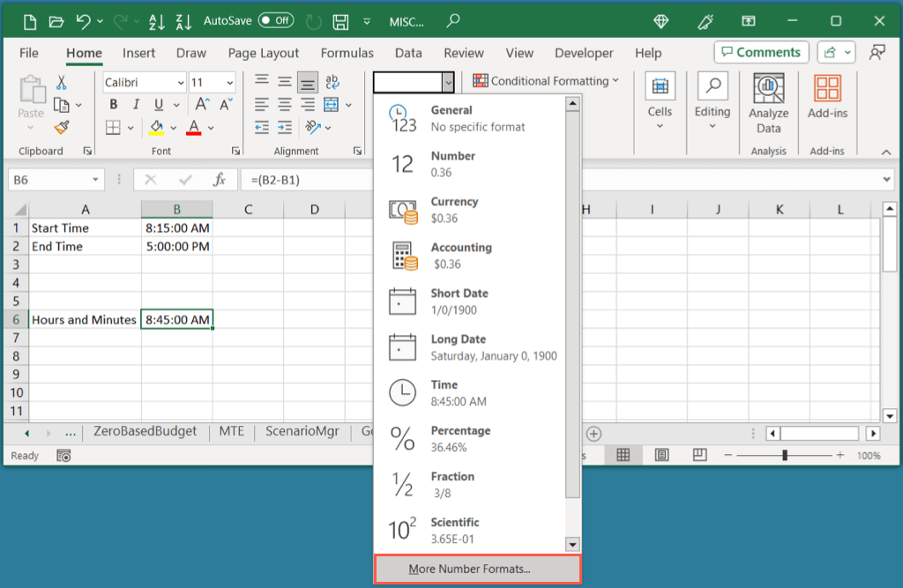Click the Name Box showing B6
Screen dimensions: 903x588
[x=55, y=180]
